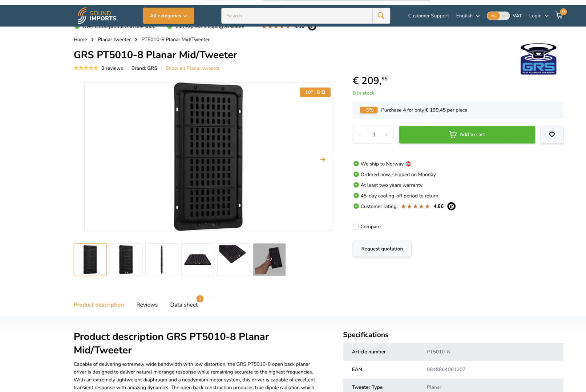Click the search magnifier icon
The image size is (586, 392).
tap(381, 16)
